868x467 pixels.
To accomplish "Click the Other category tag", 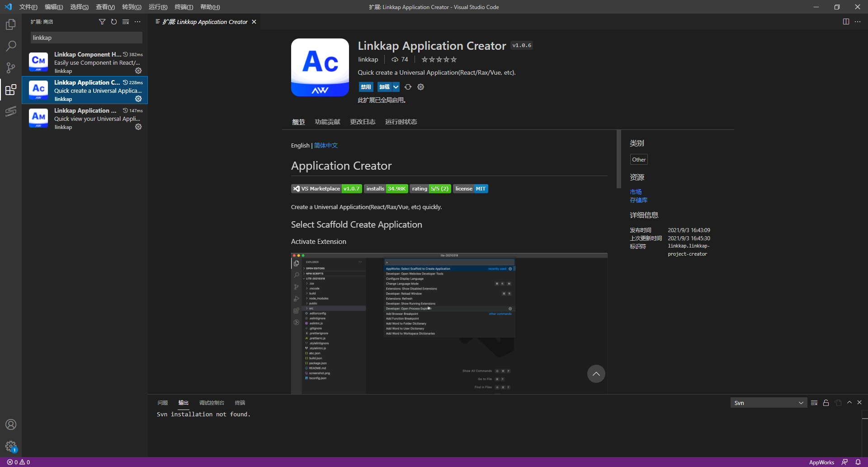I will click(639, 159).
